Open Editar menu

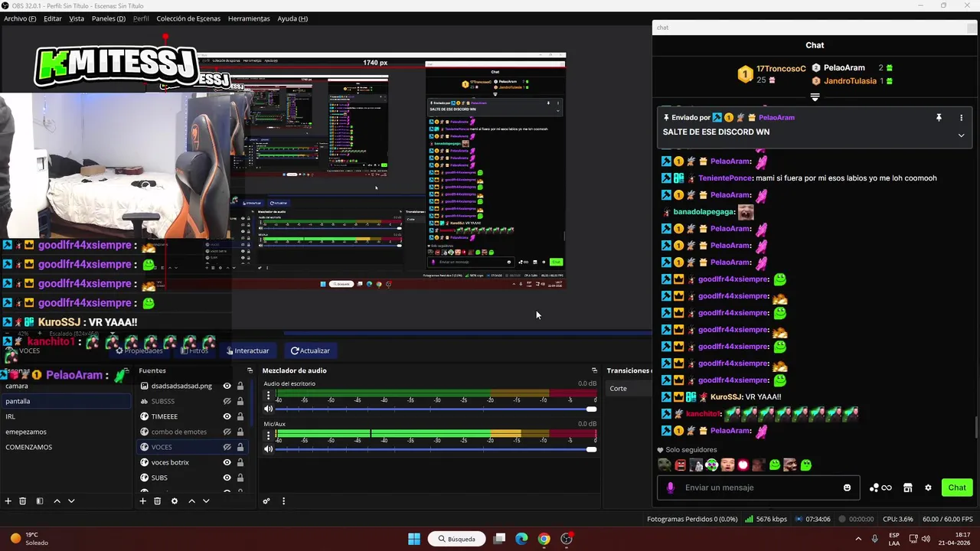[53, 18]
